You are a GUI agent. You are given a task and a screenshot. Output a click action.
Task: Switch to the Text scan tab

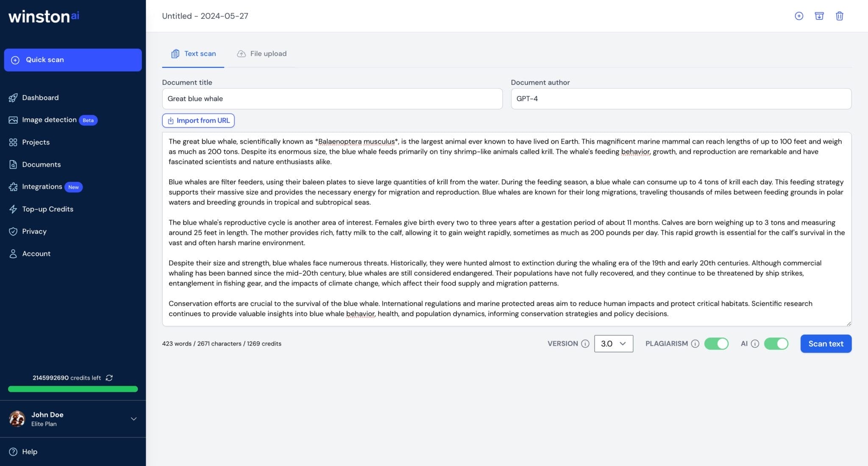coord(193,53)
